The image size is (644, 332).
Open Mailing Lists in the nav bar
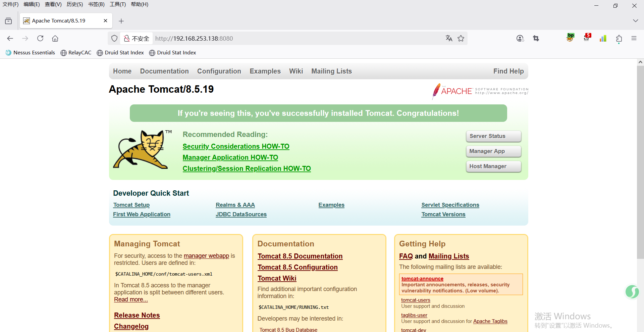[331, 71]
